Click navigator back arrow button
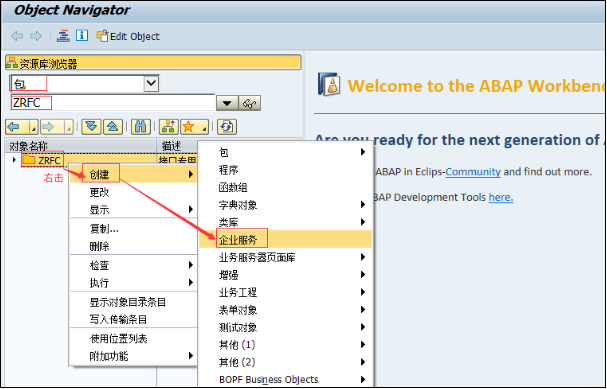The width and height of the screenshot is (607, 389). [x=17, y=127]
